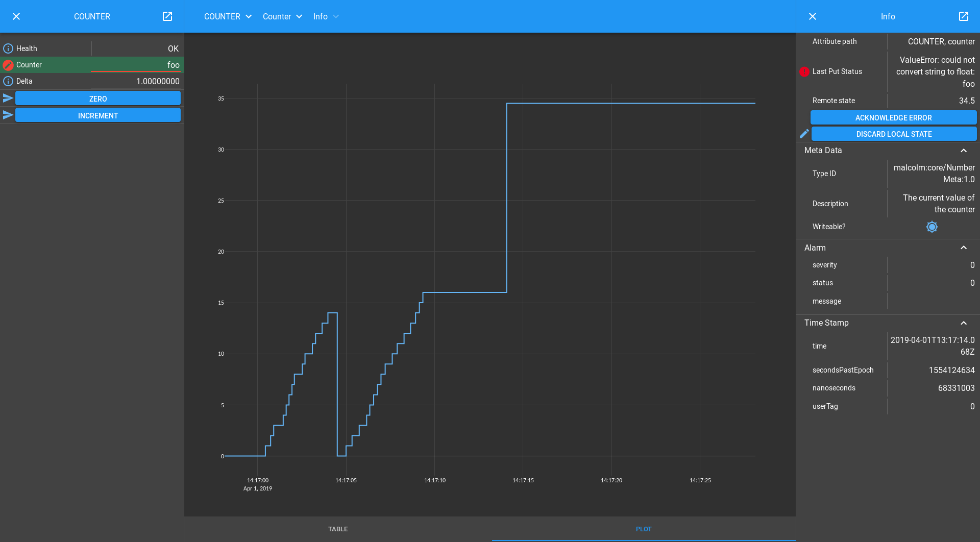Click the red Last Put Status error icon
The height and width of the screenshot is (542, 980).
click(804, 71)
